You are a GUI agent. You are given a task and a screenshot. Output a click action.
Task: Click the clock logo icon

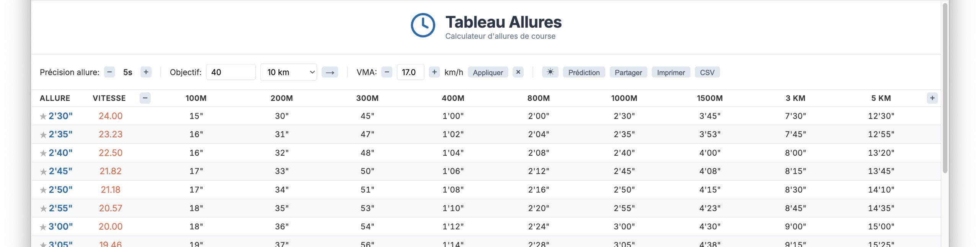pyautogui.click(x=423, y=25)
